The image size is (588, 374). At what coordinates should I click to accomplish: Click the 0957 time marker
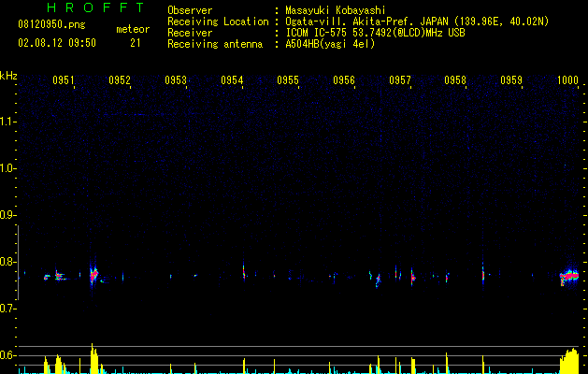coord(400,80)
